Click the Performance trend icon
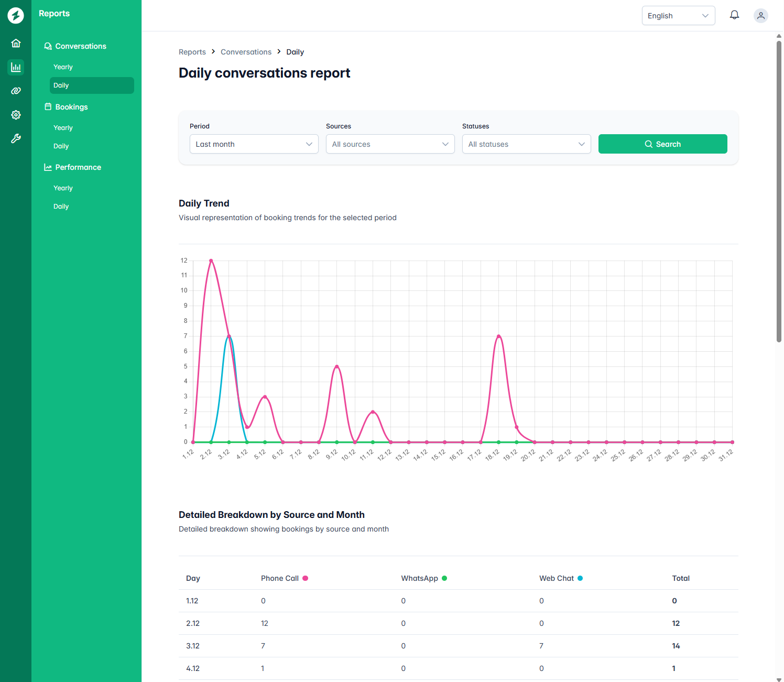 48,167
